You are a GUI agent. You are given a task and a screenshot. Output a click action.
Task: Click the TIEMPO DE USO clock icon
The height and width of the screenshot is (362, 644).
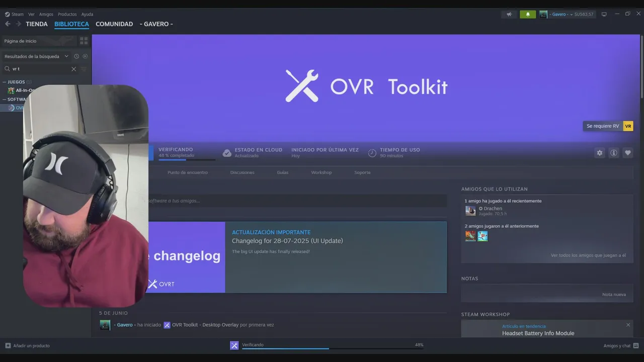coord(372,153)
